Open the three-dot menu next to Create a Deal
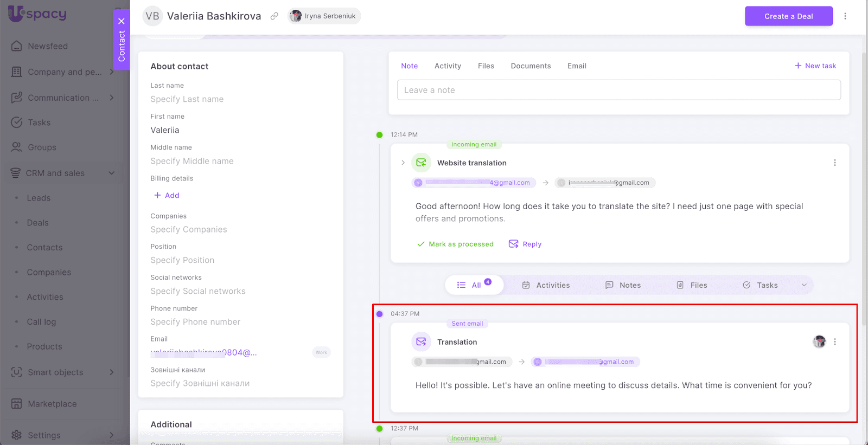This screenshot has height=445, width=868. click(845, 16)
